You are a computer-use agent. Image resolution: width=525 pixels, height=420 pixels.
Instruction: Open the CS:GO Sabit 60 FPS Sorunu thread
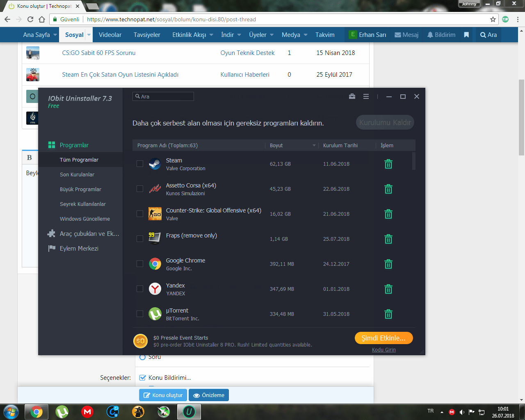[99, 53]
